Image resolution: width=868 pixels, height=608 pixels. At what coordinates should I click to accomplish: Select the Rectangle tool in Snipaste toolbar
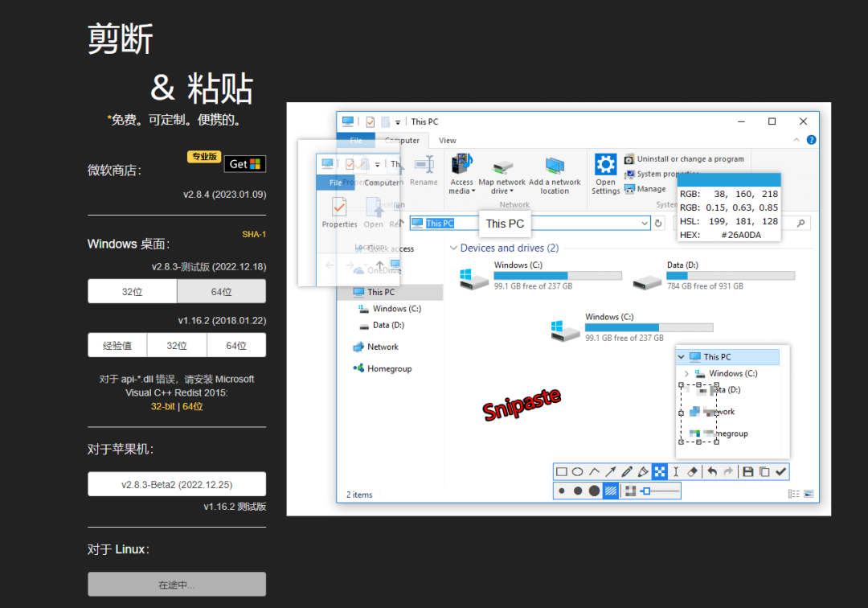(x=561, y=472)
